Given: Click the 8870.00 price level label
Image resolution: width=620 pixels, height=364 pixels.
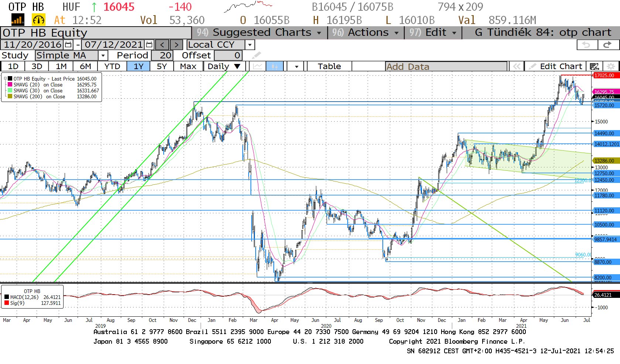Looking at the screenshot, I should [x=606, y=262].
